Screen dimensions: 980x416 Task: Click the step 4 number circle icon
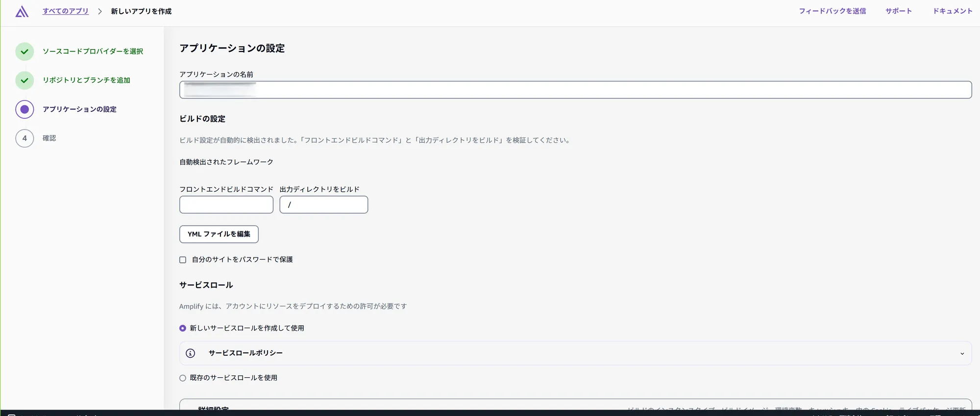[x=24, y=138]
